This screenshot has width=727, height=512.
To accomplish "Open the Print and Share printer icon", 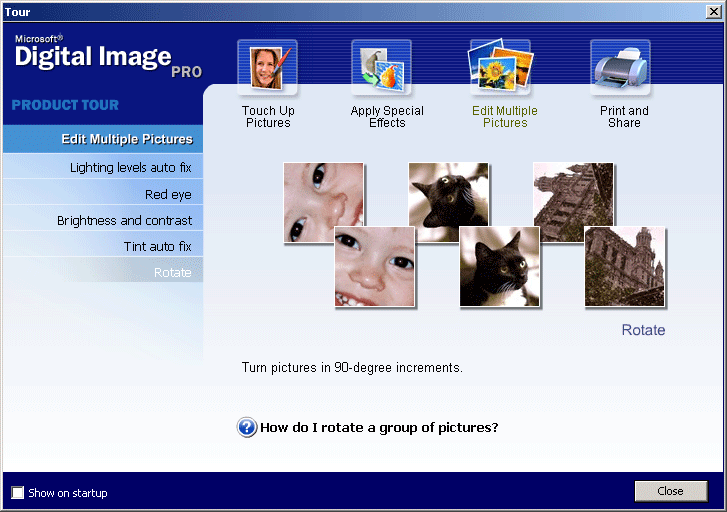I will [620, 67].
